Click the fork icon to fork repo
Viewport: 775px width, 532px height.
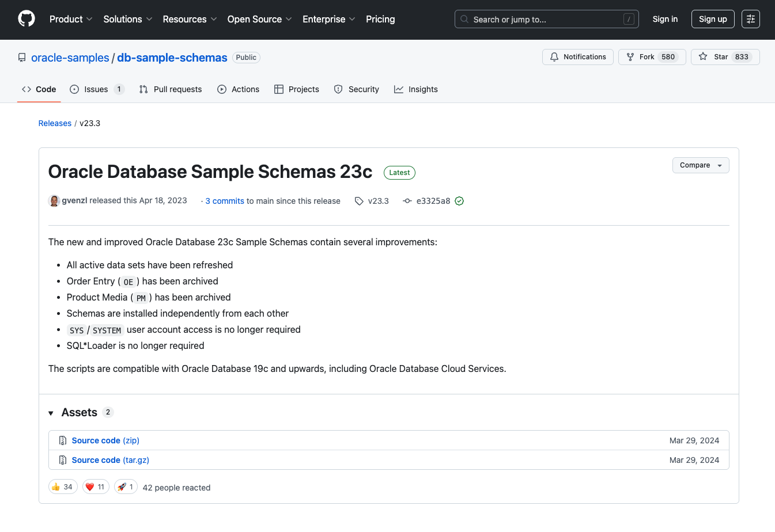coord(632,56)
